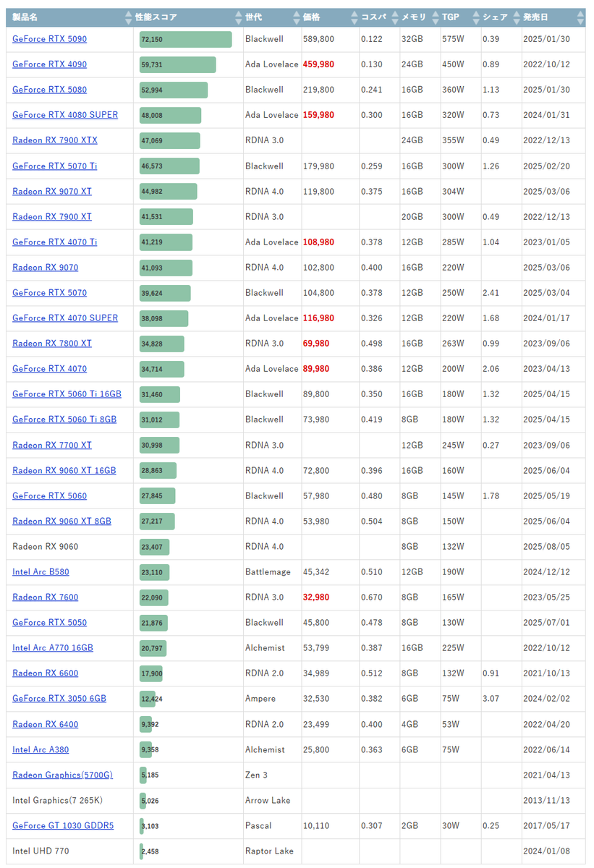
Task: Visit the Radeon RX 7600 link
Action: [x=46, y=597]
